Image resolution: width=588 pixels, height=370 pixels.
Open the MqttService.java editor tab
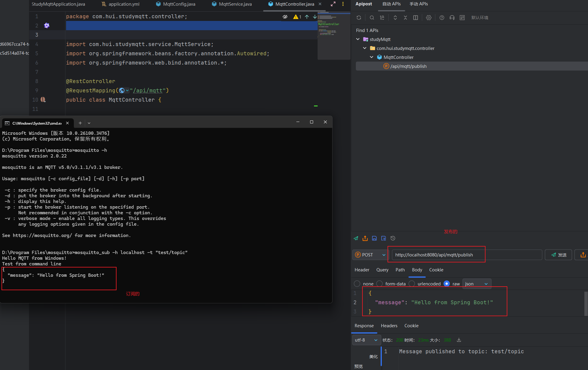pos(235,4)
